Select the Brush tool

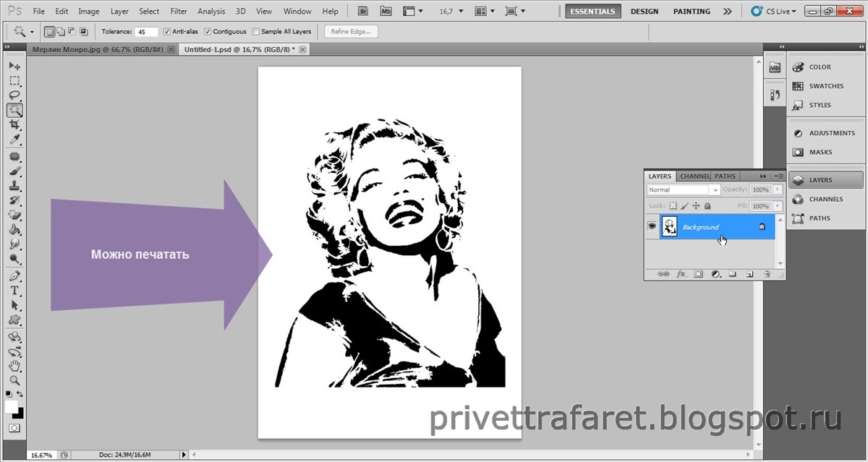click(x=14, y=171)
